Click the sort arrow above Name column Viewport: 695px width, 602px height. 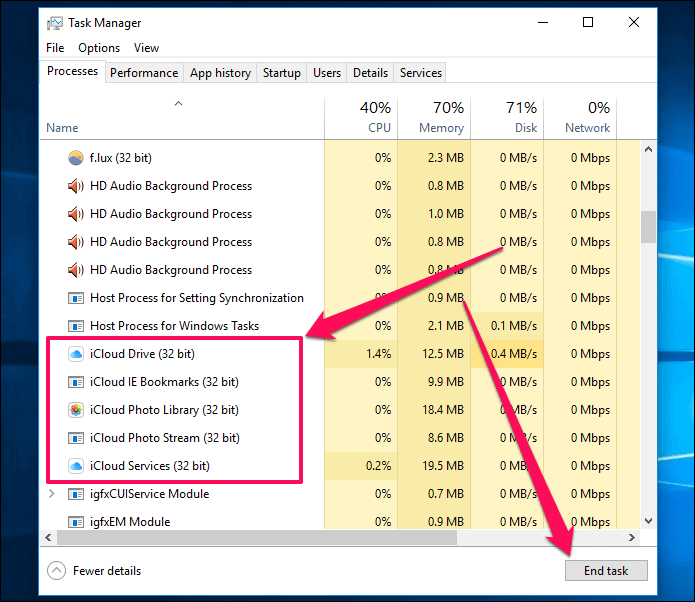(179, 104)
